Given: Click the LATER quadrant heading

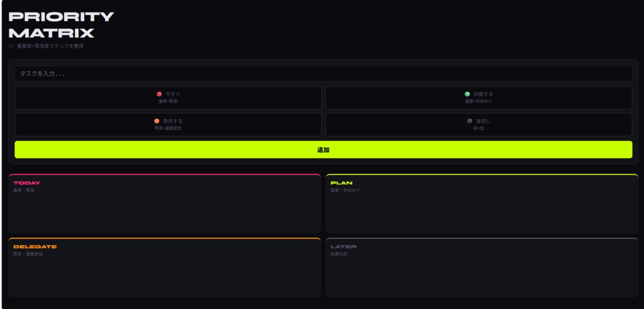Looking at the screenshot, I should 343,247.
